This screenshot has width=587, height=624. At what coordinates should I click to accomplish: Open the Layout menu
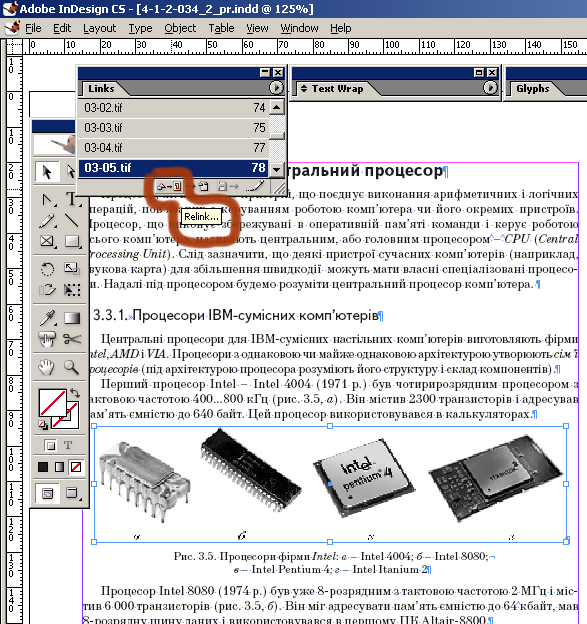tap(99, 28)
